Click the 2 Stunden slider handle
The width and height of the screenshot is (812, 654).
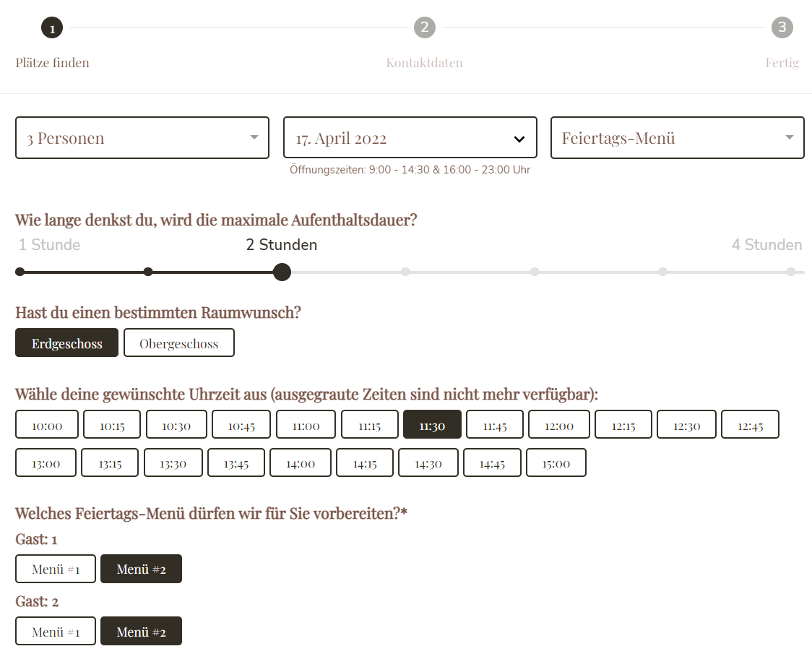pos(282,272)
